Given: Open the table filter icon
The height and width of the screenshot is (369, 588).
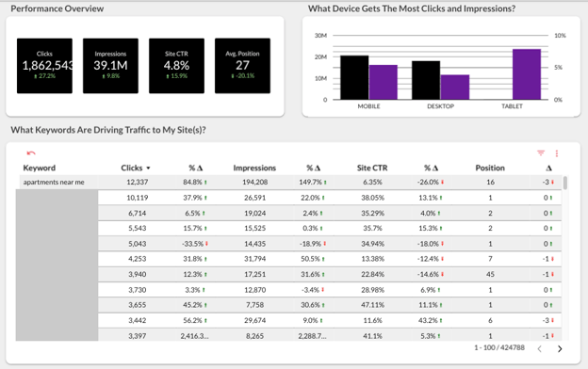Looking at the screenshot, I should click(x=541, y=152).
